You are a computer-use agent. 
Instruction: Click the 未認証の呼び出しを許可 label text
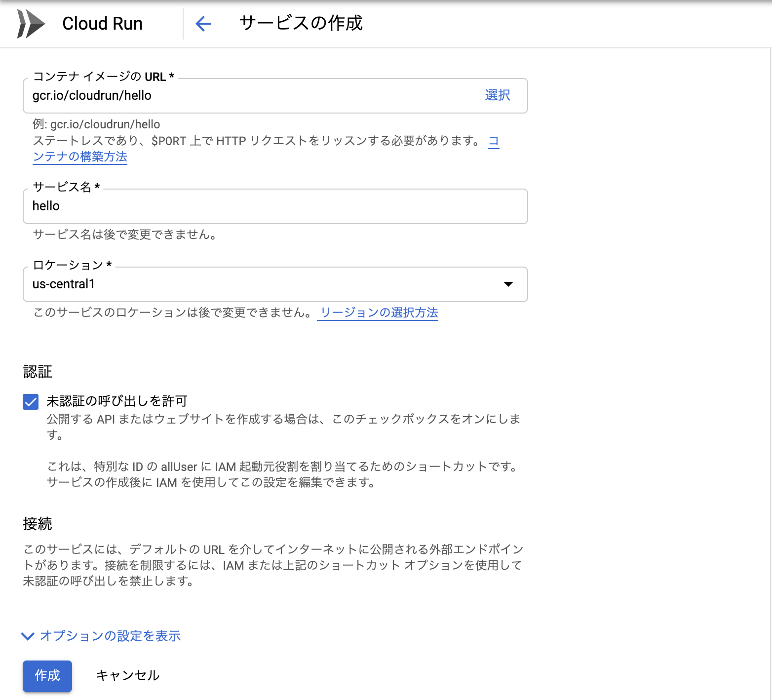click(x=117, y=401)
